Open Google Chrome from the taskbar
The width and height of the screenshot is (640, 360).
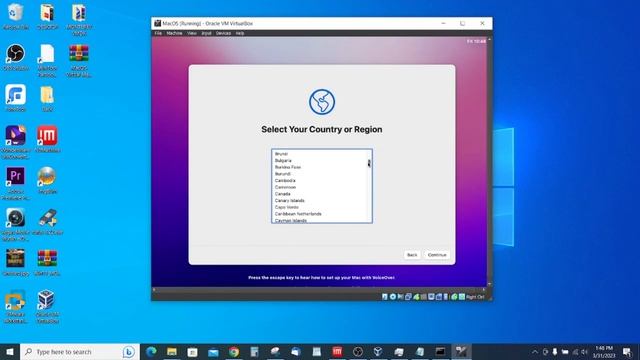[234, 351]
